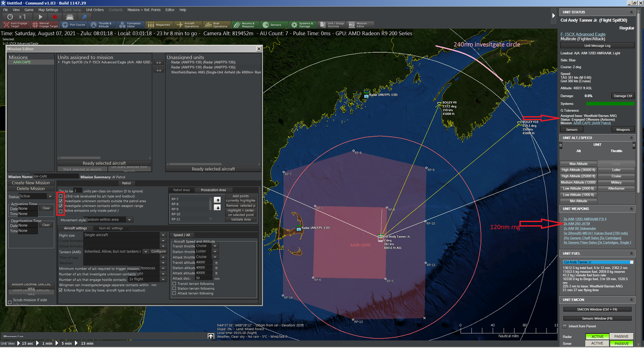Open Mounts & Weapons
Screen dimensions: 644x348
[246, 24]
